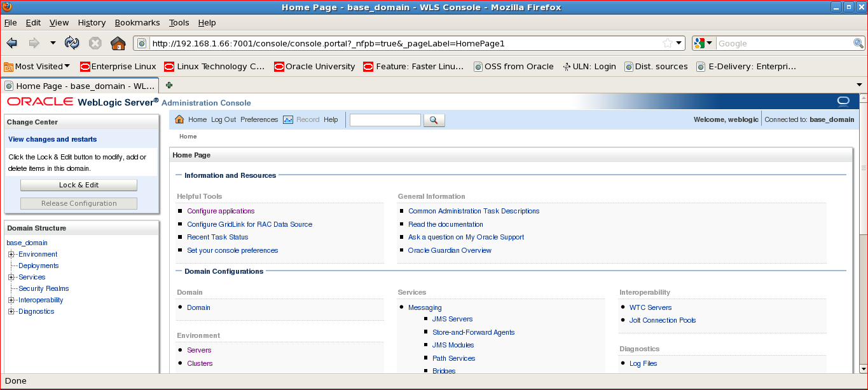
Task: Click the Servers link under Environment
Action: click(199, 350)
